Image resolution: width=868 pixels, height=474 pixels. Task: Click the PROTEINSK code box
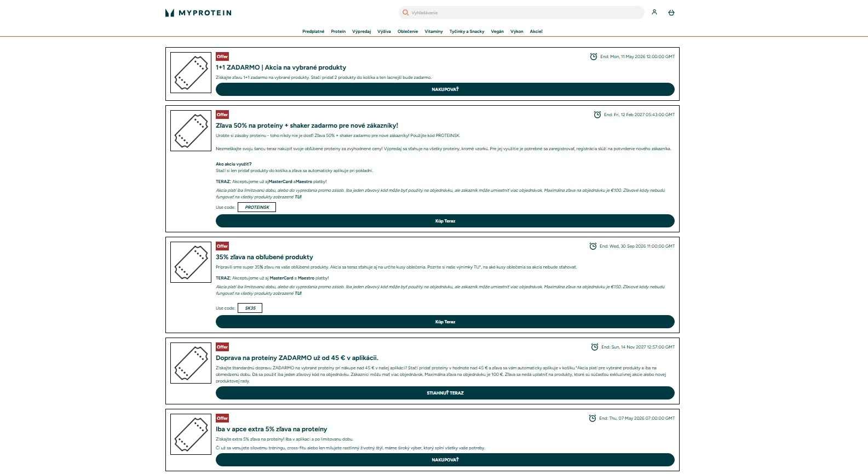coord(257,207)
